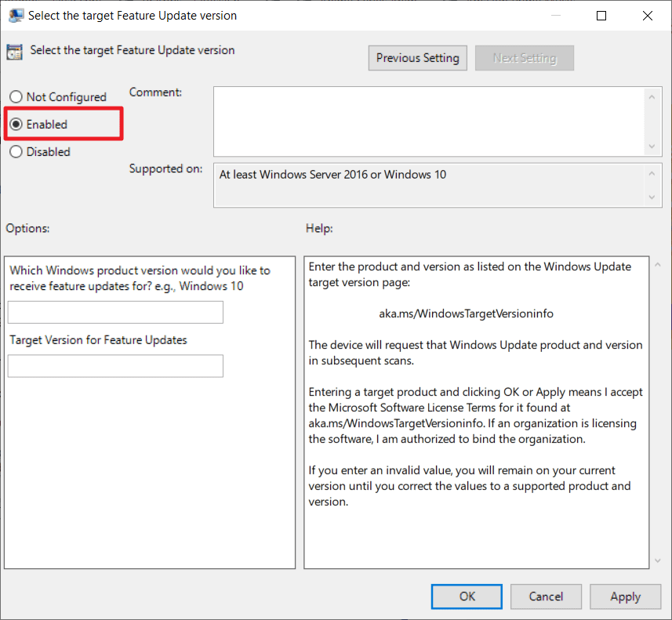Cancel the policy dialog
672x620 pixels.
tap(546, 596)
